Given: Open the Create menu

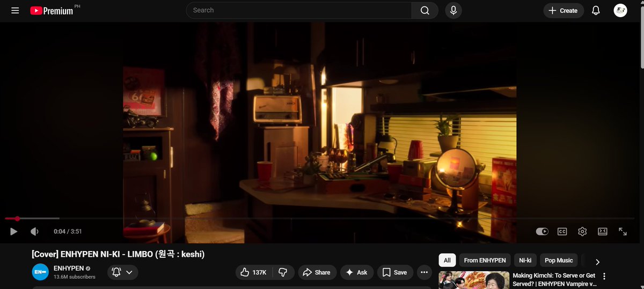Looking at the screenshot, I should point(563,10).
